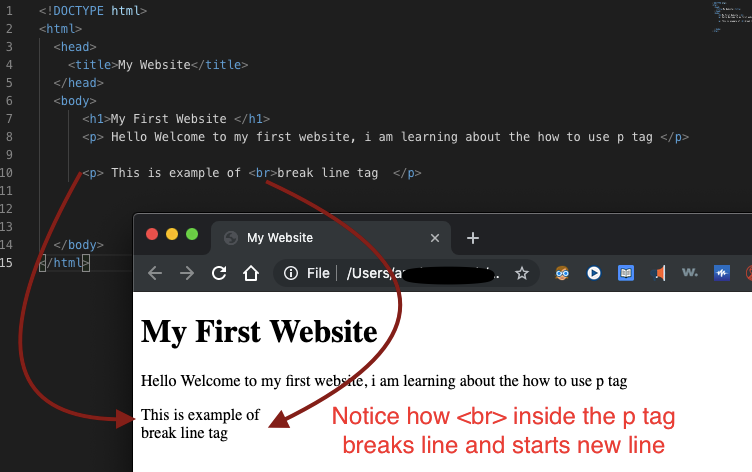
Task: Open the blue waveform extension icon
Action: [722, 273]
